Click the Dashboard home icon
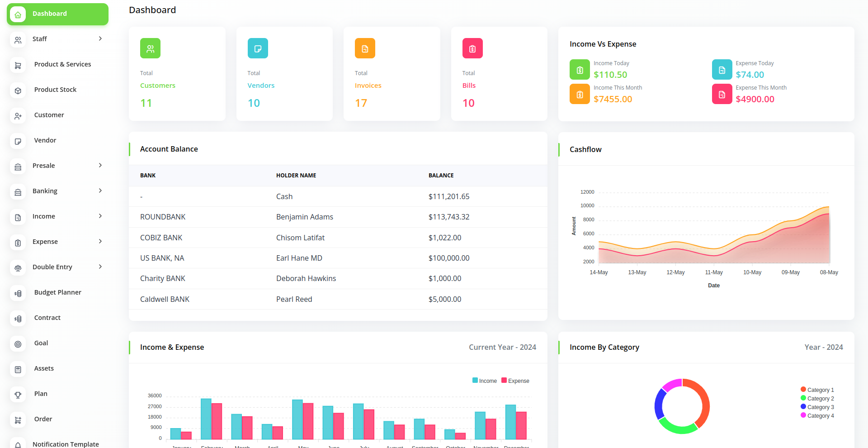This screenshot has height=448, width=868. pyautogui.click(x=18, y=14)
